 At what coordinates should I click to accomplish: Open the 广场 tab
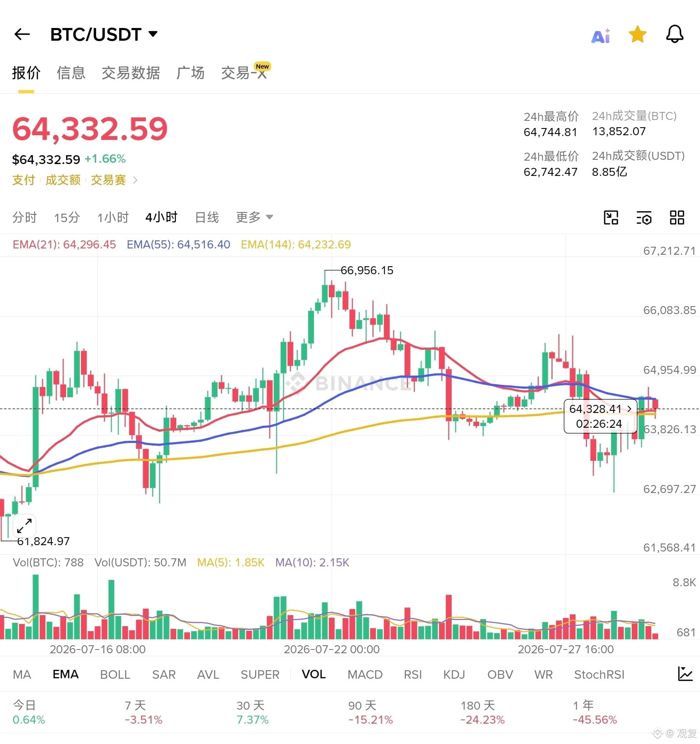pyautogui.click(x=190, y=73)
